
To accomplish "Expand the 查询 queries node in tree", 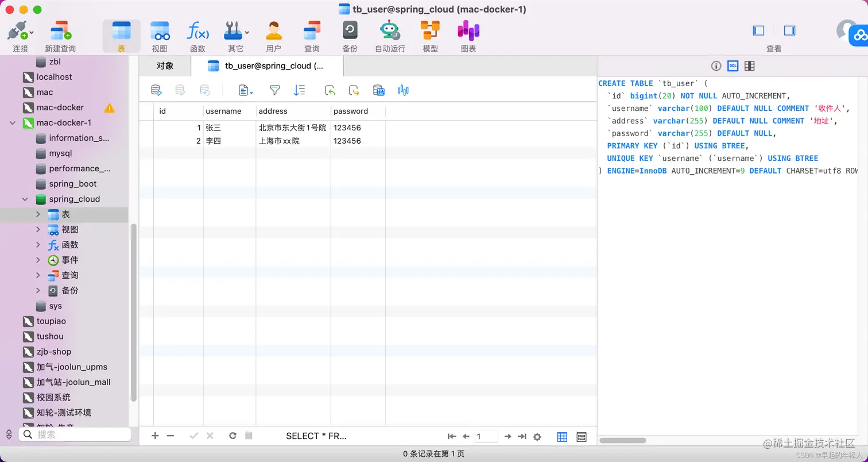I will click(38, 275).
